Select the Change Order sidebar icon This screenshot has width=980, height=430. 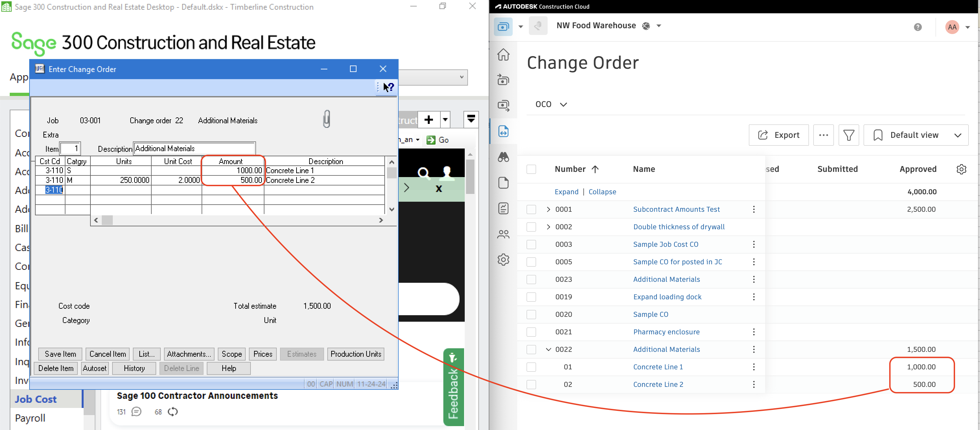503,131
